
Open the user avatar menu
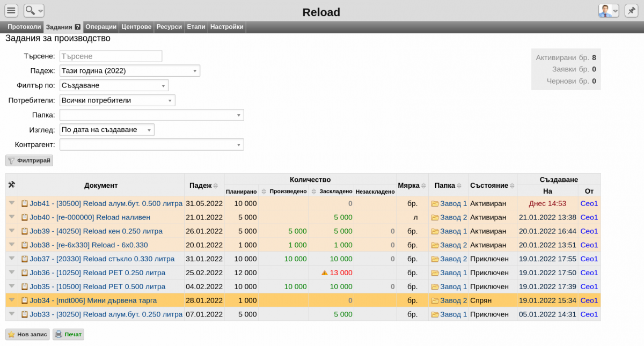pos(609,11)
